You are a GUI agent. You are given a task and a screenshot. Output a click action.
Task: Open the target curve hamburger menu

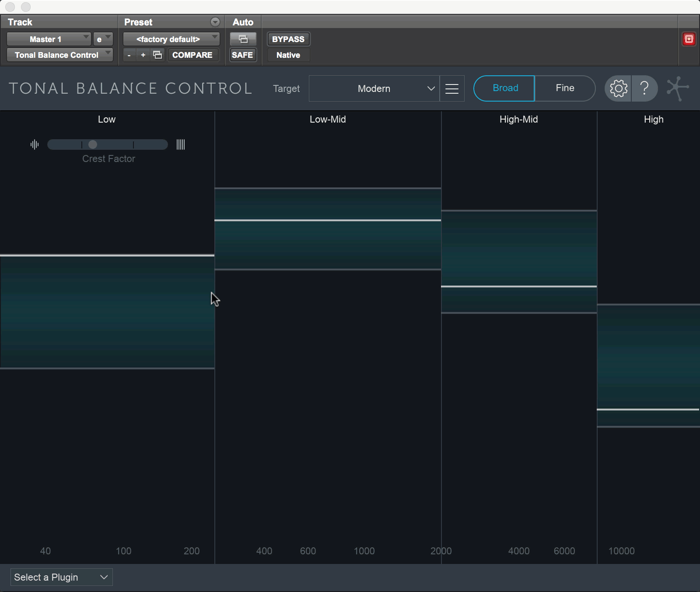[x=452, y=88]
